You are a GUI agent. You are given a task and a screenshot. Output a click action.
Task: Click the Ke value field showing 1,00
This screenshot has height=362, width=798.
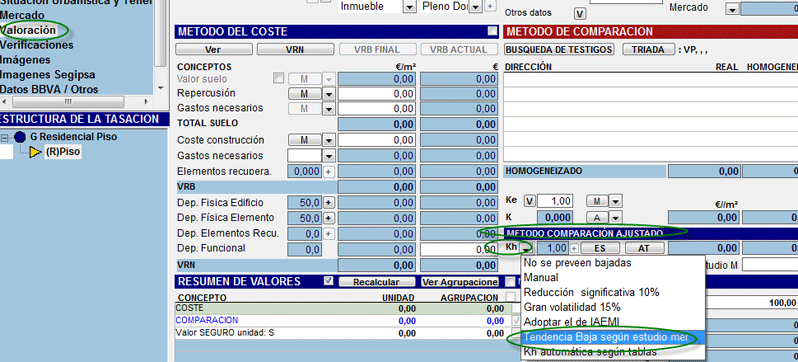pyautogui.click(x=556, y=202)
